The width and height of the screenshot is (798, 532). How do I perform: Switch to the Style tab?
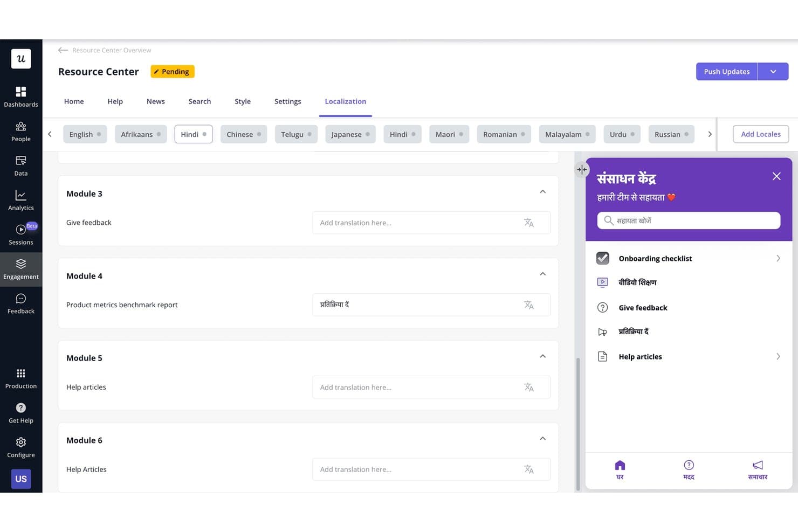(243, 101)
